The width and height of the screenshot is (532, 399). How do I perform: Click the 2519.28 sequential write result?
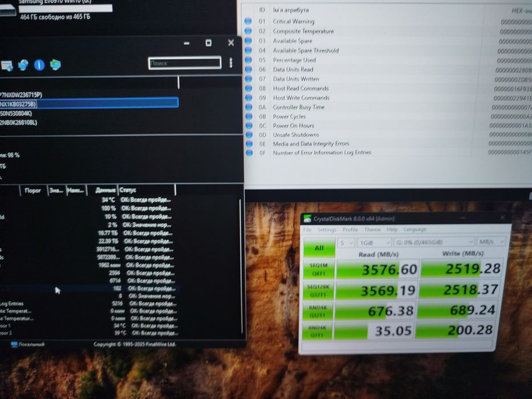[x=462, y=268]
